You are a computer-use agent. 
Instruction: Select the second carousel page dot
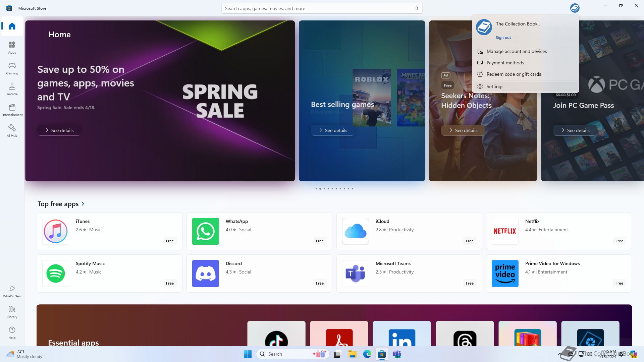320,189
